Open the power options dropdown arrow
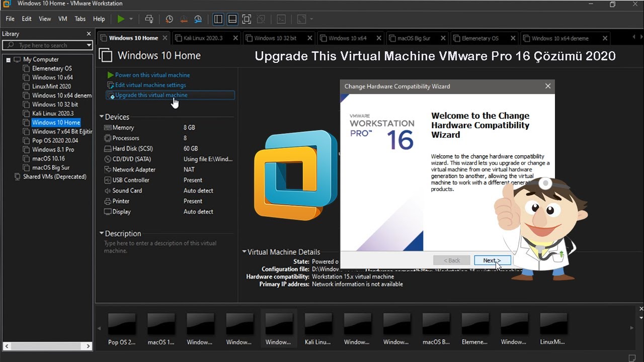Viewport: 644px width, 362px height. pyautogui.click(x=131, y=19)
